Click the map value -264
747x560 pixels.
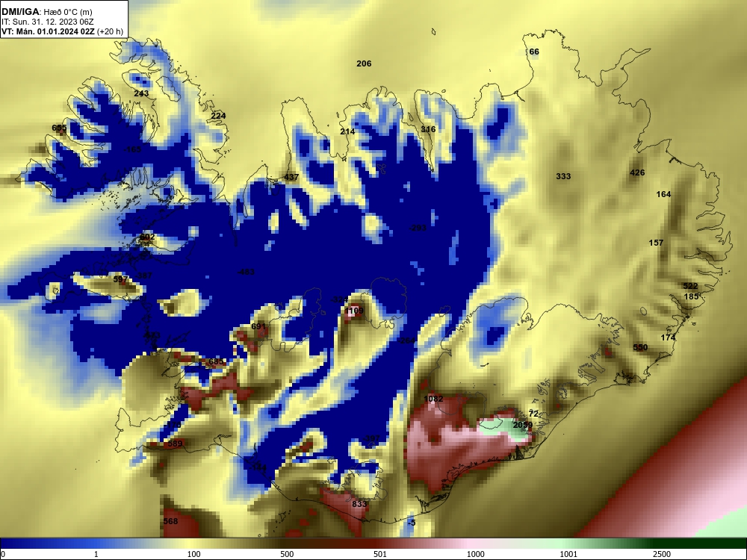click(407, 340)
